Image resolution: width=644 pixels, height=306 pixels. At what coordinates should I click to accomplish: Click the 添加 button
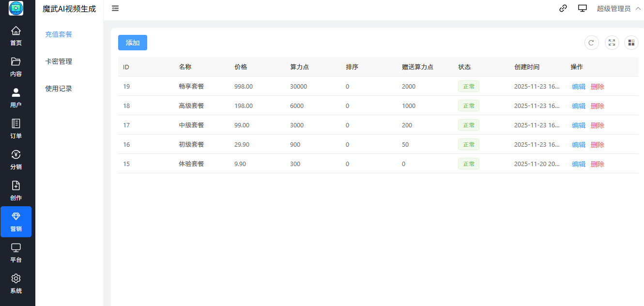[x=132, y=43]
